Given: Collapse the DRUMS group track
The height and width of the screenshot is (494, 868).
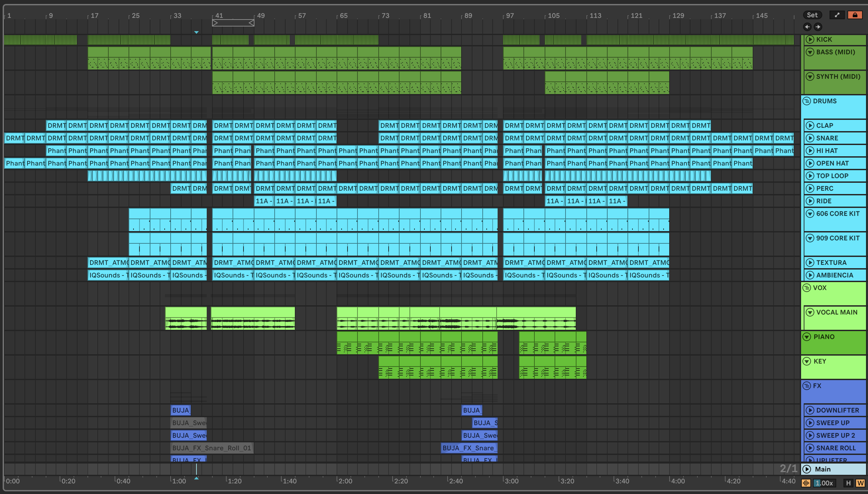Looking at the screenshot, I should [x=807, y=101].
